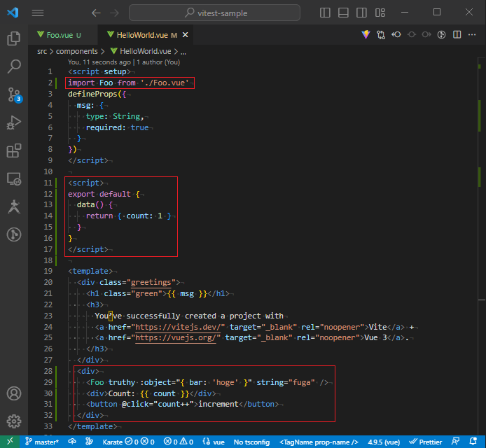Screen dimensions: 486x448
Task: Open the Customize Layout control
Action: (x=380, y=13)
